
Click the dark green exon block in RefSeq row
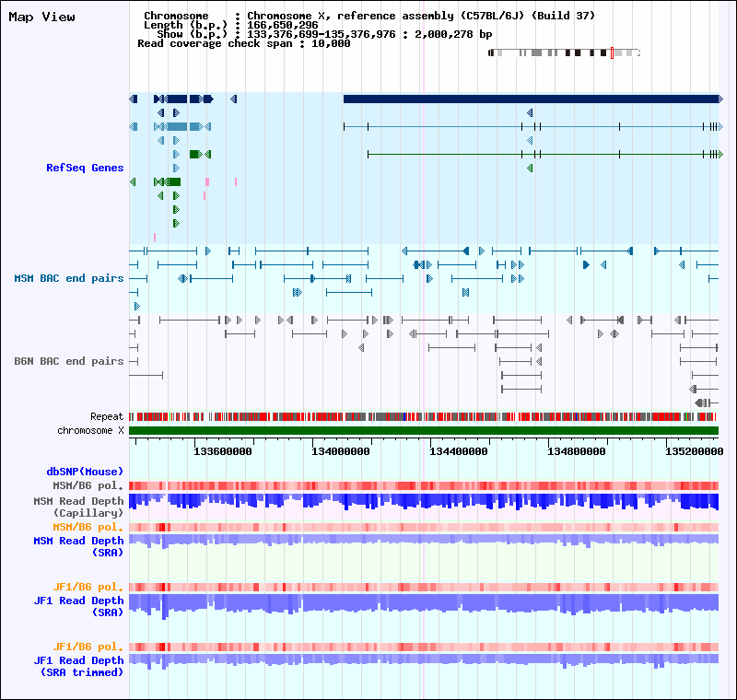click(x=174, y=181)
